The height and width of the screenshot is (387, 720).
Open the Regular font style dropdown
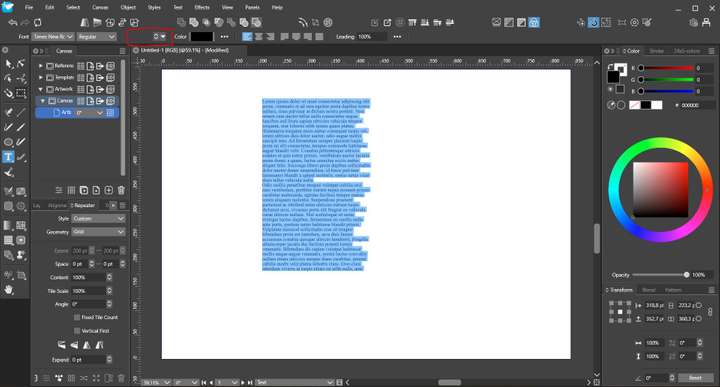tap(96, 36)
